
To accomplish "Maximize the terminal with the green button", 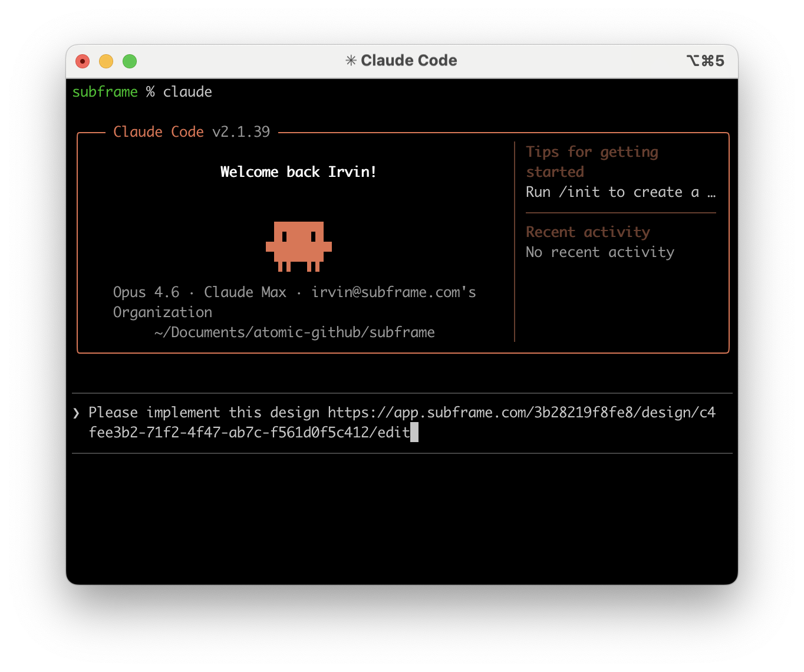I will [x=130, y=61].
